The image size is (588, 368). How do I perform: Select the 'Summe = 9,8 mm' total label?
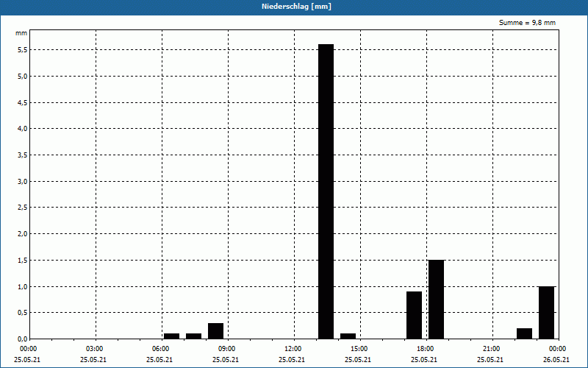(527, 23)
